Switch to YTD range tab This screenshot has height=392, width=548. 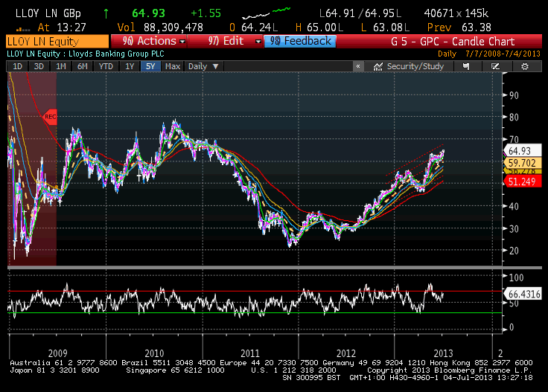pyautogui.click(x=106, y=66)
